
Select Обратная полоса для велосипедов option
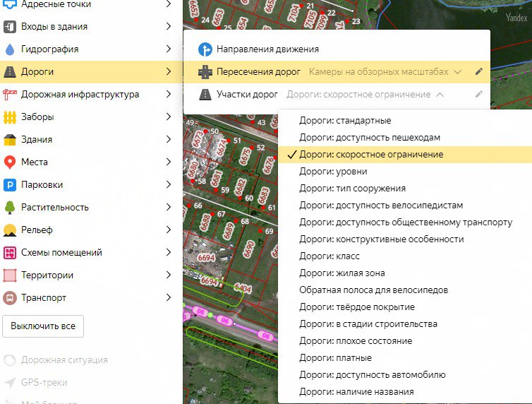pos(405,290)
